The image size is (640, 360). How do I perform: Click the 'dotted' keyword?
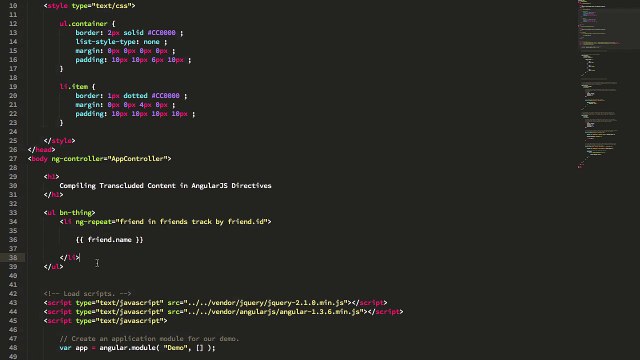click(x=136, y=96)
